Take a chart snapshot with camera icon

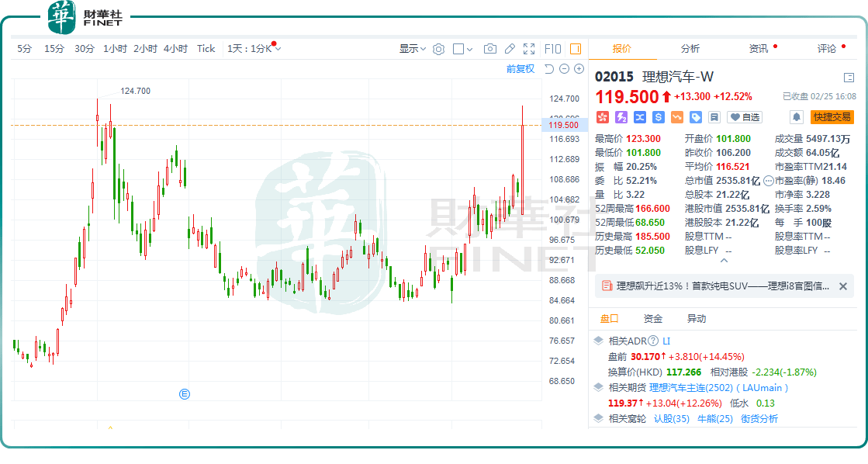490,49
